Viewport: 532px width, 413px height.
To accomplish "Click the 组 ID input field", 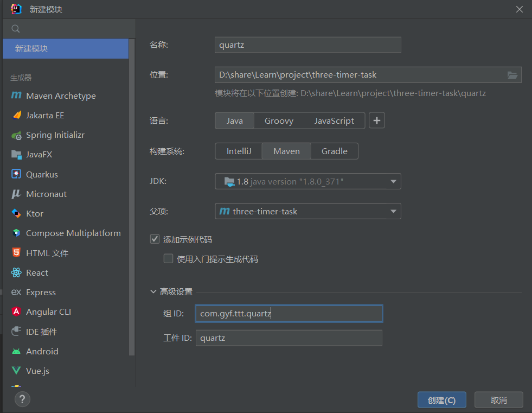I will pos(289,313).
